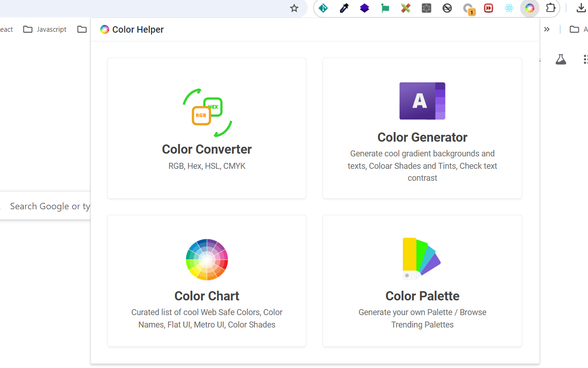This screenshot has height=368, width=588.
Task: Click the extension icon with badge count 1
Action: tap(468, 8)
